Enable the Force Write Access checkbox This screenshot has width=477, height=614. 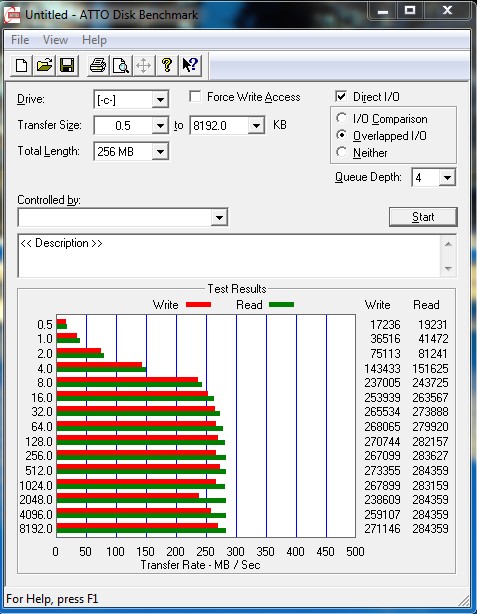[x=195, y=96]
